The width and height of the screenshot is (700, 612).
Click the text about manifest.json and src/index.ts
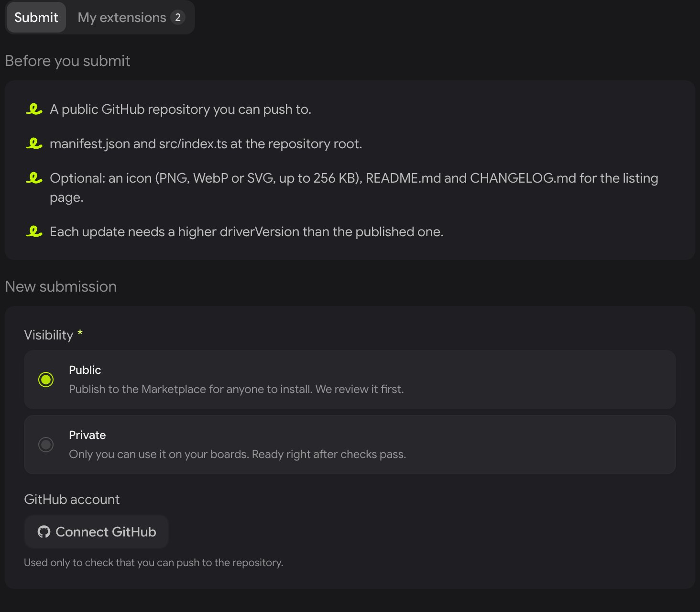(x=206, y=144)
